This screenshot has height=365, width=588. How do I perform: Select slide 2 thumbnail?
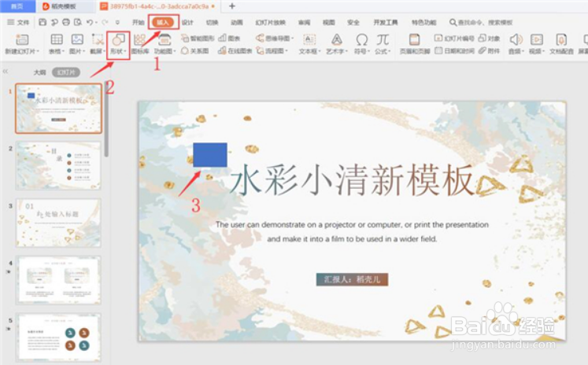pos(58,166)
